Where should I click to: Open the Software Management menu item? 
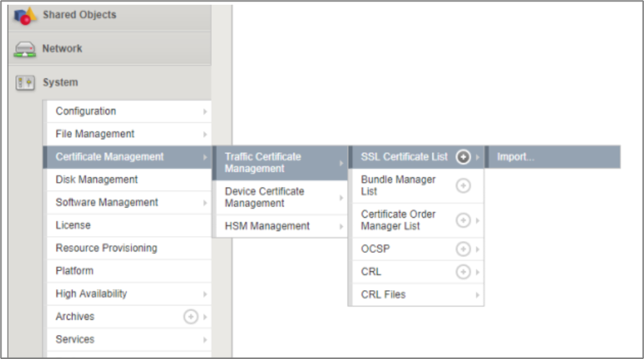(107, 202)
